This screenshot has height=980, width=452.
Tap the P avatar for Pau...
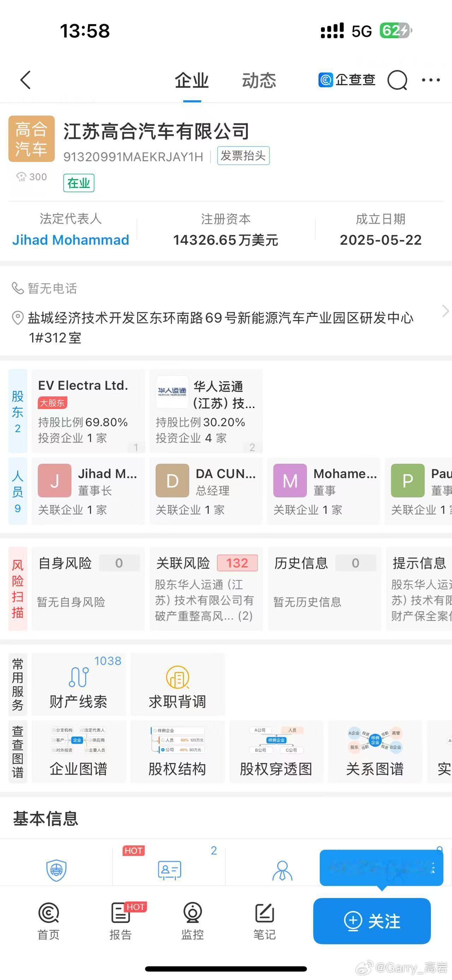point(408,480)
